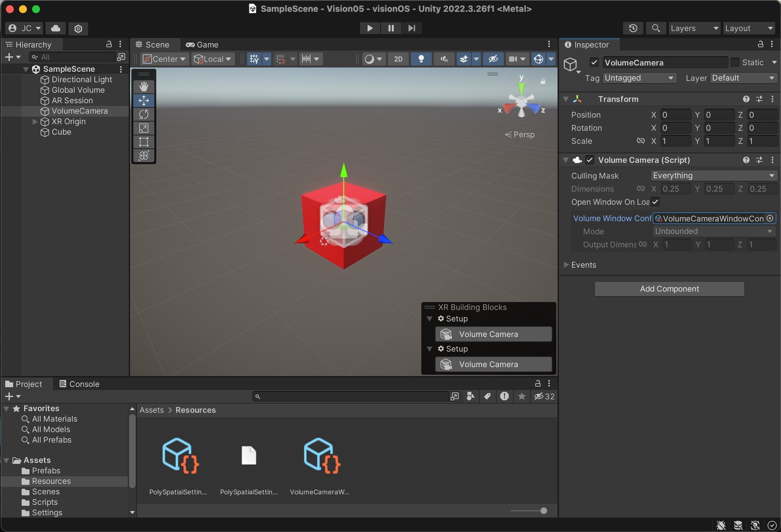Toggle 2D view mode
Image resolution: width=781 pixels, height=532 pixels.
tap(398, 59)
